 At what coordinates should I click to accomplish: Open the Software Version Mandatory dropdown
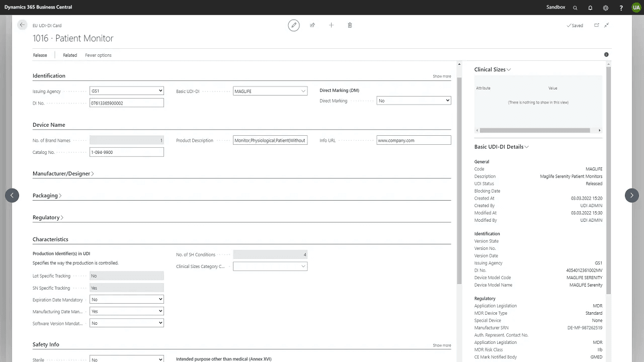tap(127, 323)
